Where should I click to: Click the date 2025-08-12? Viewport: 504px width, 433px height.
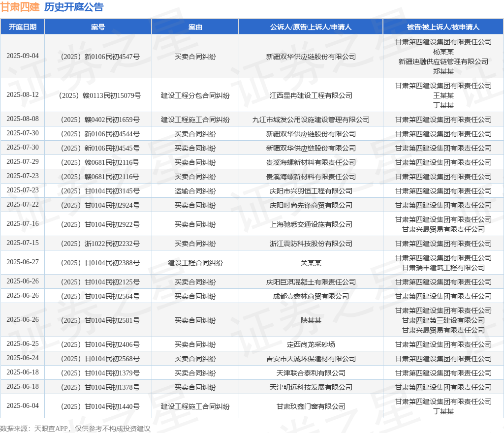tap(23, 95)
